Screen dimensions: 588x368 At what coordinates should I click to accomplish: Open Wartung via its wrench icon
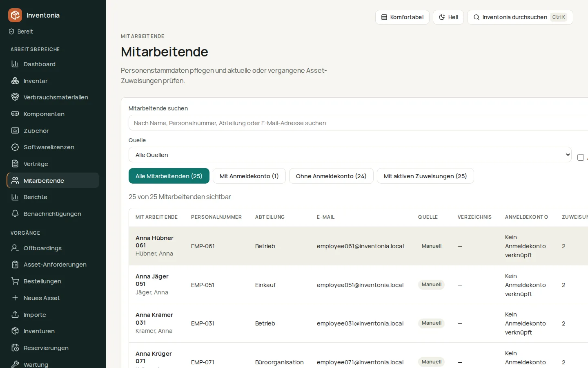point(15,364)
